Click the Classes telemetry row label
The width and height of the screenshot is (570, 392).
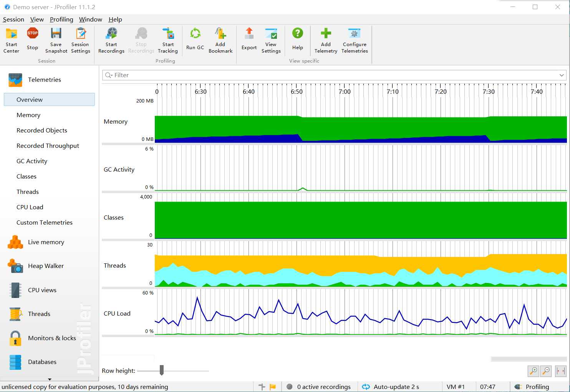pos(114,218)
